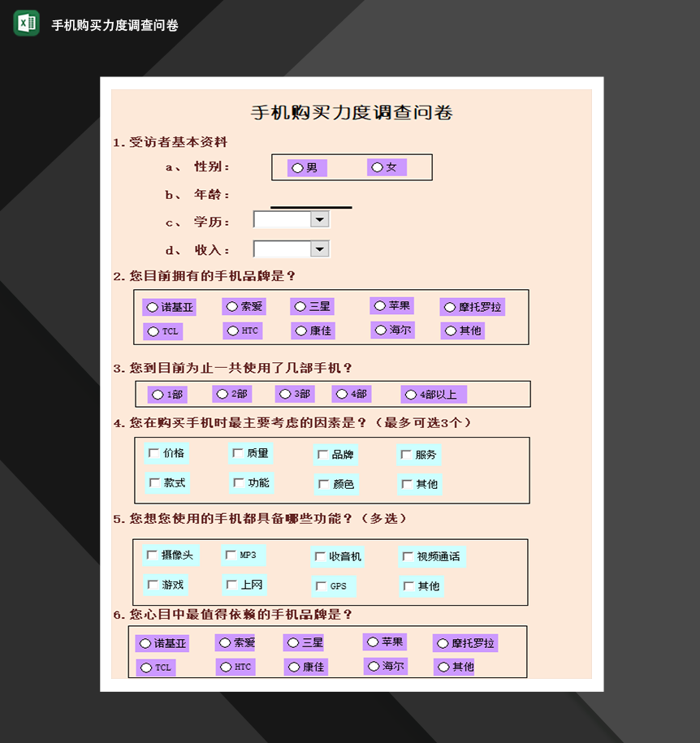Check the 品牌 factor checkbox
The image size is (700, 743).
[x=323, y=455]
